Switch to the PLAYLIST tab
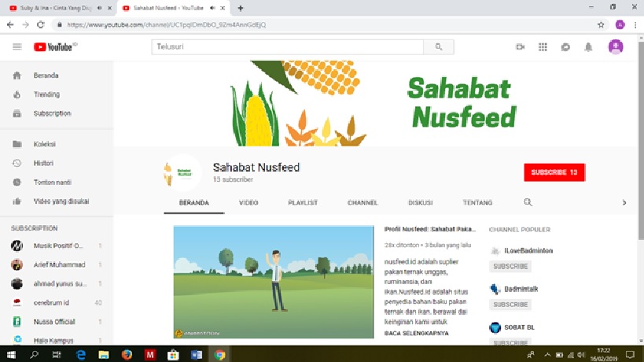 [x=303, y=202]
